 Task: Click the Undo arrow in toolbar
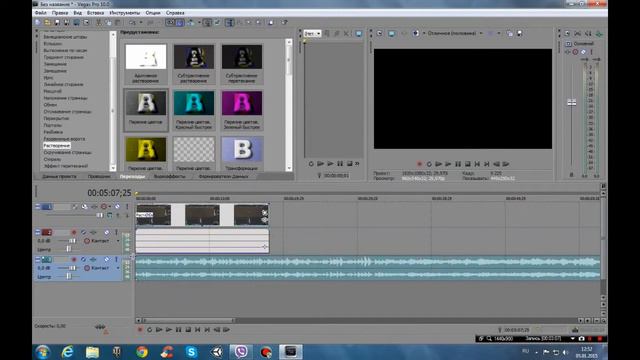pyautogui.click(x=132, y=22)
